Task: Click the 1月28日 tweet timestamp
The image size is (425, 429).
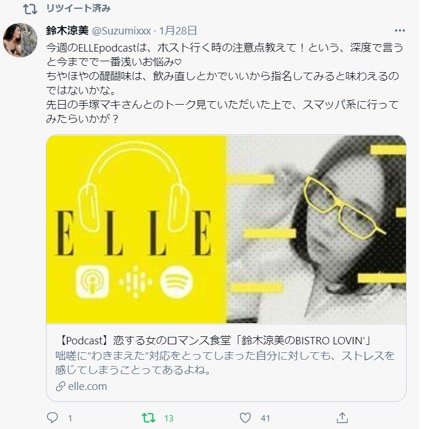Action: click(x=178, y=31)
